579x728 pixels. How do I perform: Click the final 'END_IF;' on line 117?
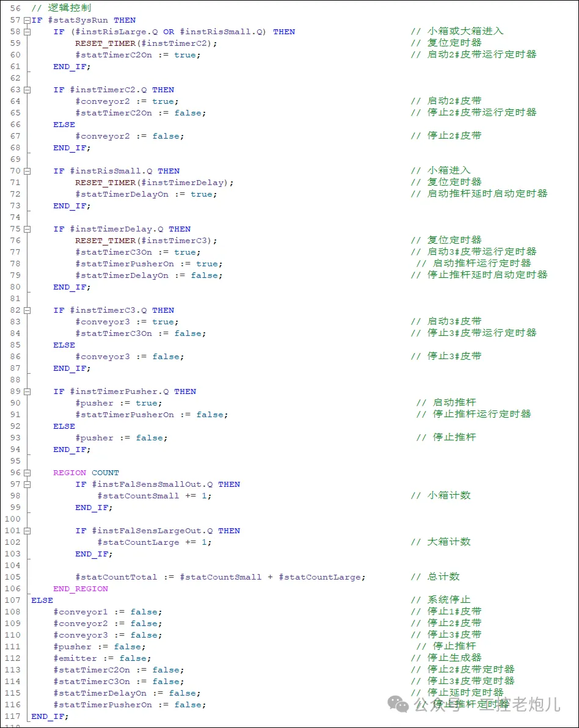[50, 717]
